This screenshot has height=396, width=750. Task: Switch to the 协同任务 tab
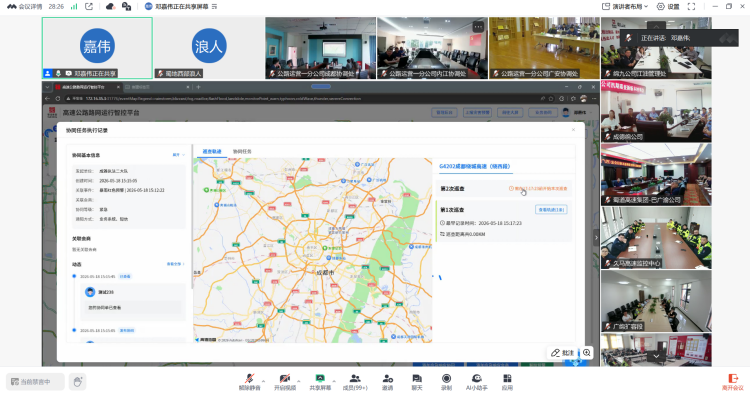pyautogui.click(x=242, y=151)
